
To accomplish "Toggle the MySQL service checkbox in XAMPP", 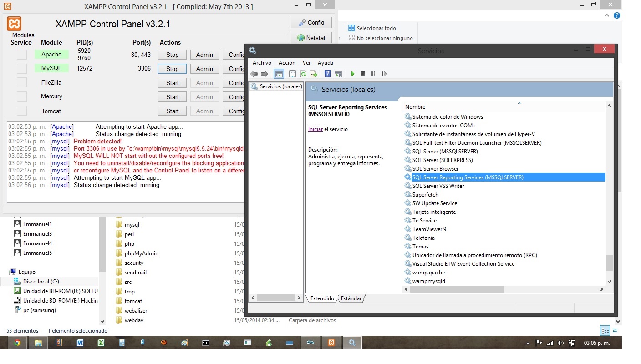I will 22,69.
